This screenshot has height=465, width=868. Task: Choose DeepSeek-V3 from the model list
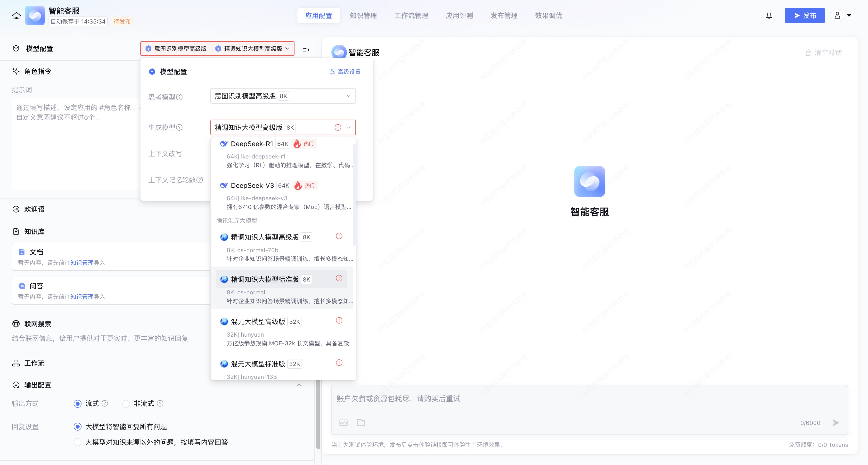click(x=252, y=185)
